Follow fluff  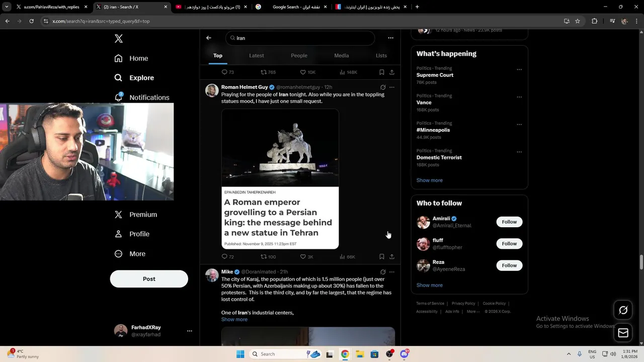pos(509,244)
